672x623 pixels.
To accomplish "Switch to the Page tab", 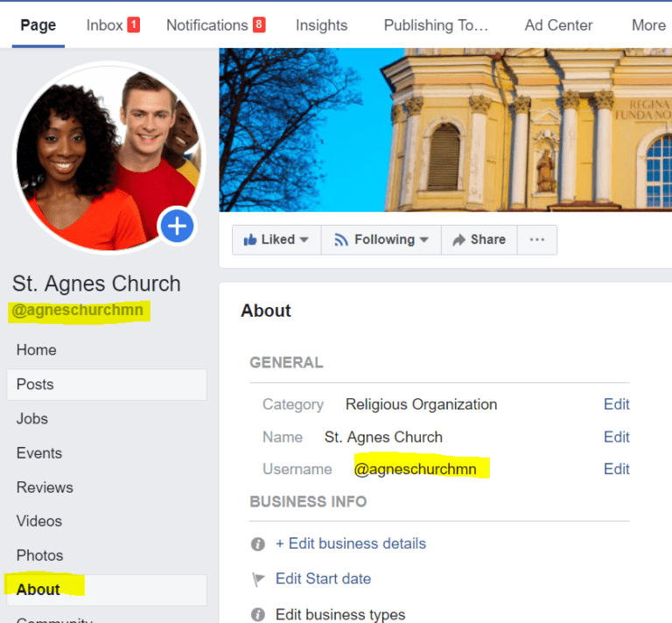I will tap(38, 25).
